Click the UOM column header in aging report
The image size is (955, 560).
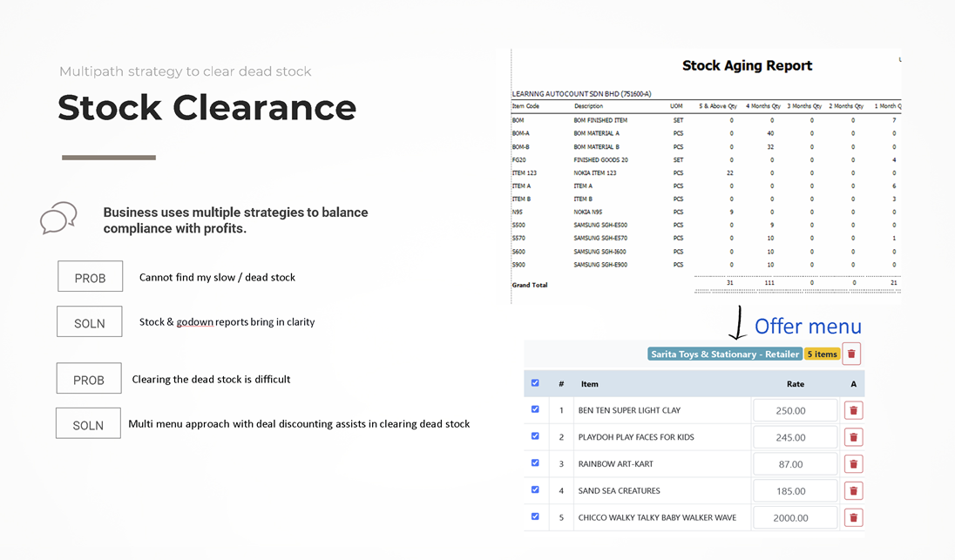click(677, 106)
